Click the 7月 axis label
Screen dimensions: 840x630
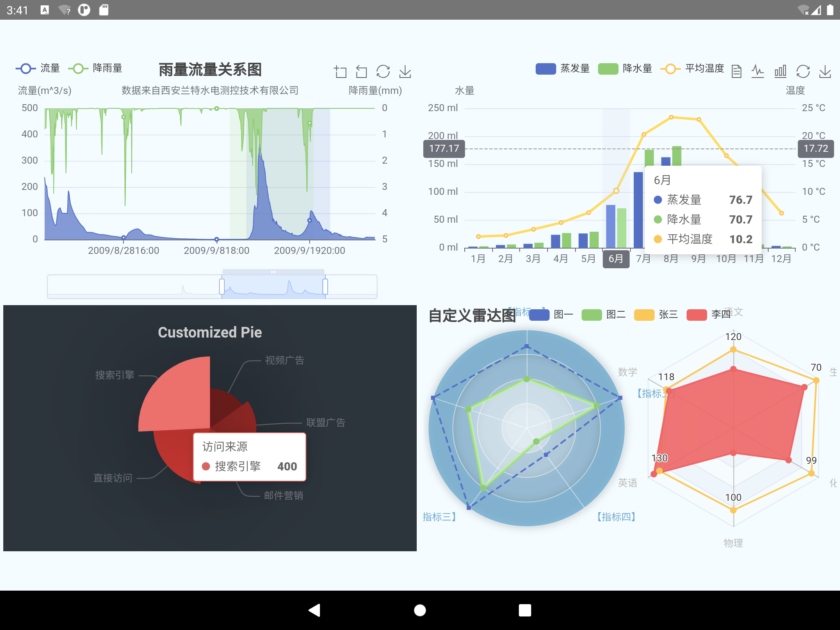point(643,259)
